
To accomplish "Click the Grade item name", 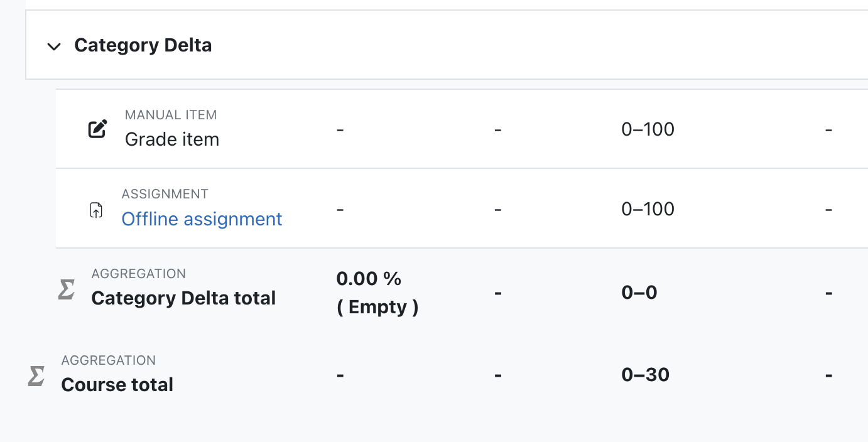I will (172, 139).
